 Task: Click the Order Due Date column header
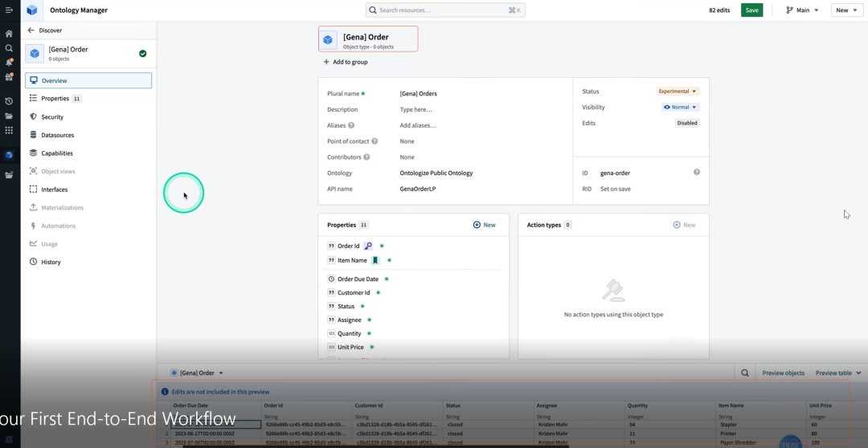[190, 405]
